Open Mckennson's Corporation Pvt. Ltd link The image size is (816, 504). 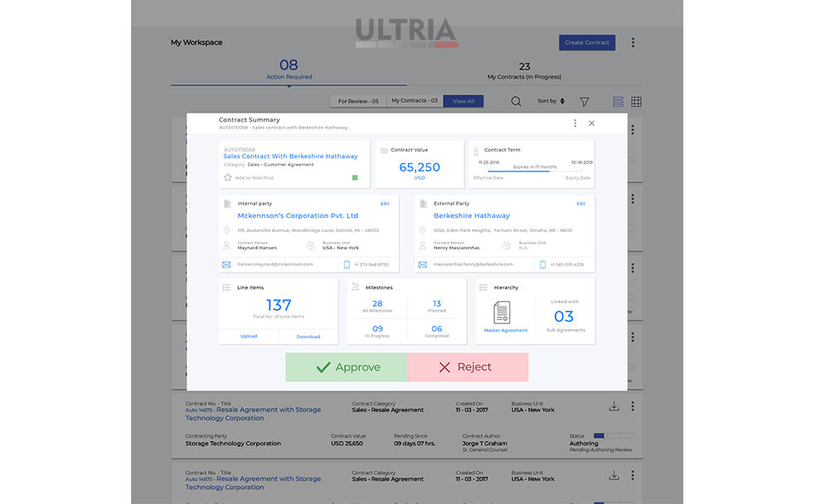coord(298,216)
